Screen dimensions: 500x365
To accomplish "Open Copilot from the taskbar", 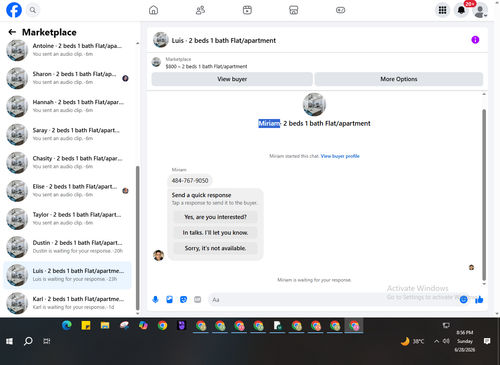I will click(x=143, y=325).
